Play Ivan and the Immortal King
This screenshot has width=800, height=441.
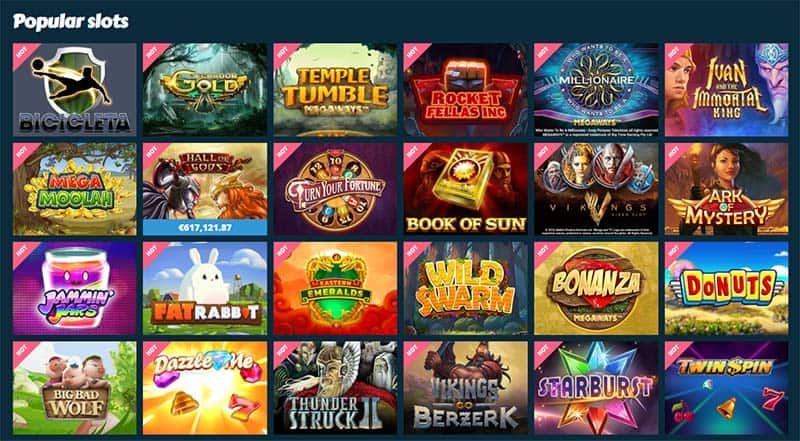point(727,89)
